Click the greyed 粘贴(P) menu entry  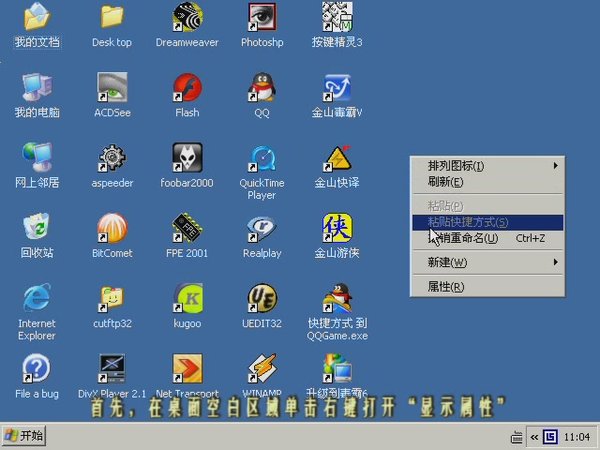(x=488, y=206)
